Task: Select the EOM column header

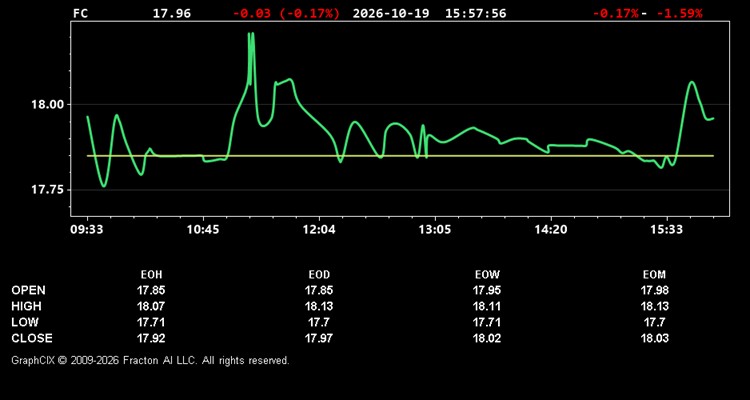Action: point(654,275)
